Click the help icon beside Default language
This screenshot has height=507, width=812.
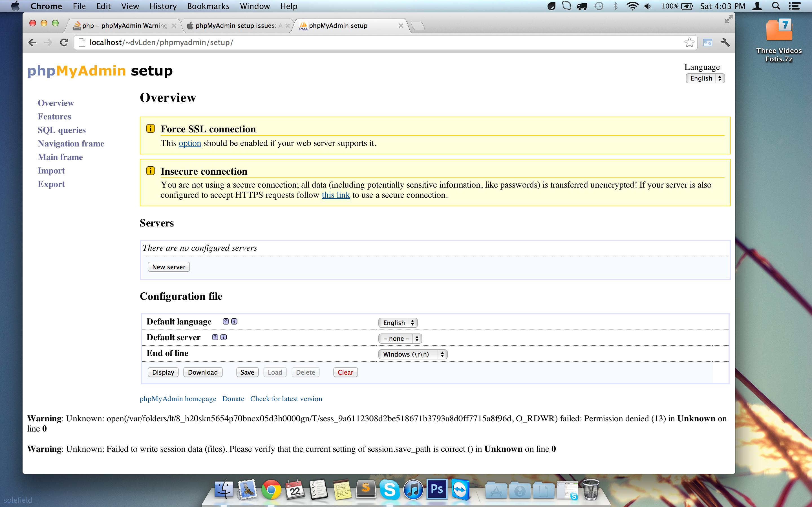[226, 322]
